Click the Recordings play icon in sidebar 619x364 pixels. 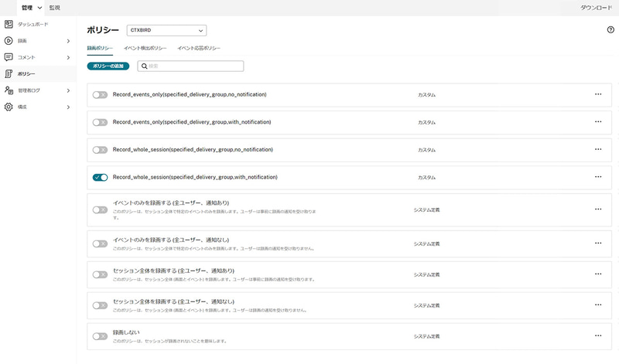click(x=9, y=41)
